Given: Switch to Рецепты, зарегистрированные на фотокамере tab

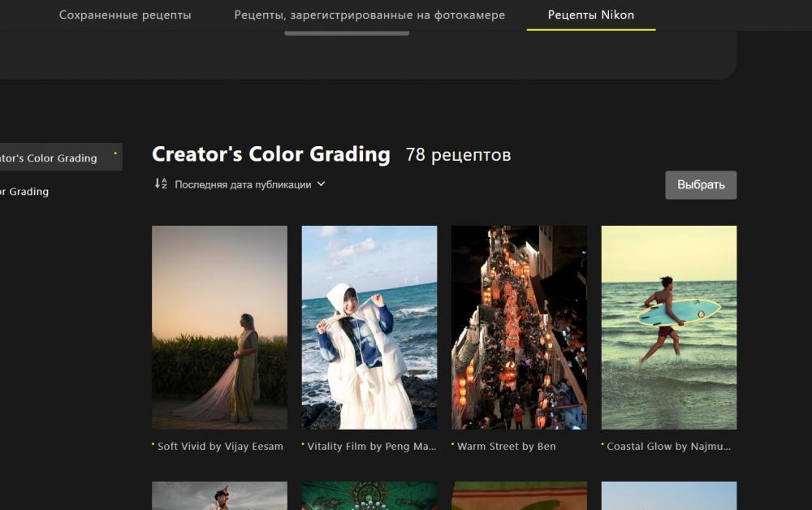Looking at the screenshot, I should point(369,15).
